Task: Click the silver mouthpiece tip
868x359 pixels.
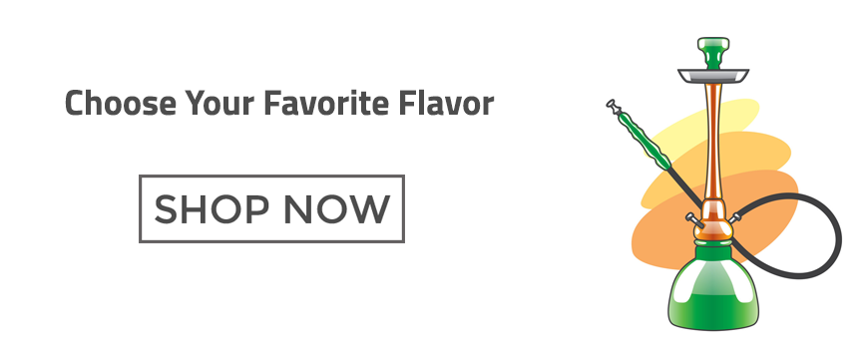Action: (614, 106)
